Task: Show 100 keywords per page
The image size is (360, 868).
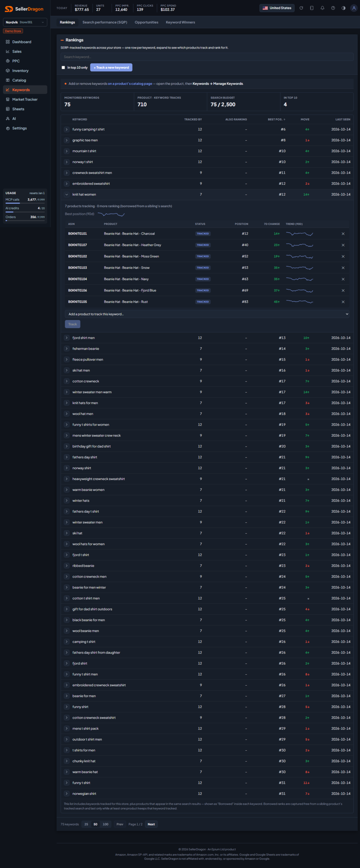Action: 106,824
